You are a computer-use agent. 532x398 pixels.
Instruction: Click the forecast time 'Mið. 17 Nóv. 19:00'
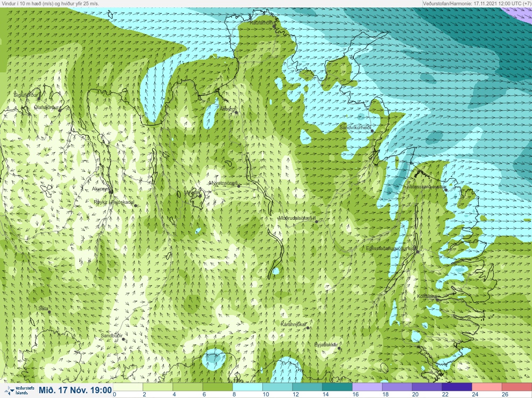pyautogui.click(x=75, y=390)
